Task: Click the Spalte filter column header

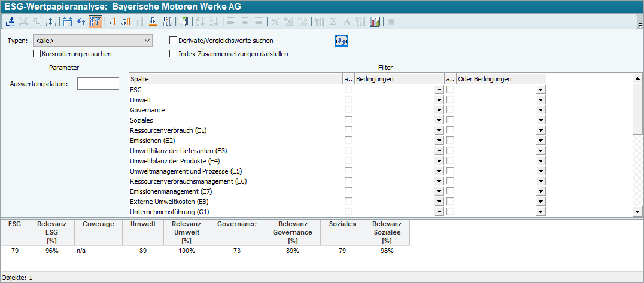Action: click(235, 79)
